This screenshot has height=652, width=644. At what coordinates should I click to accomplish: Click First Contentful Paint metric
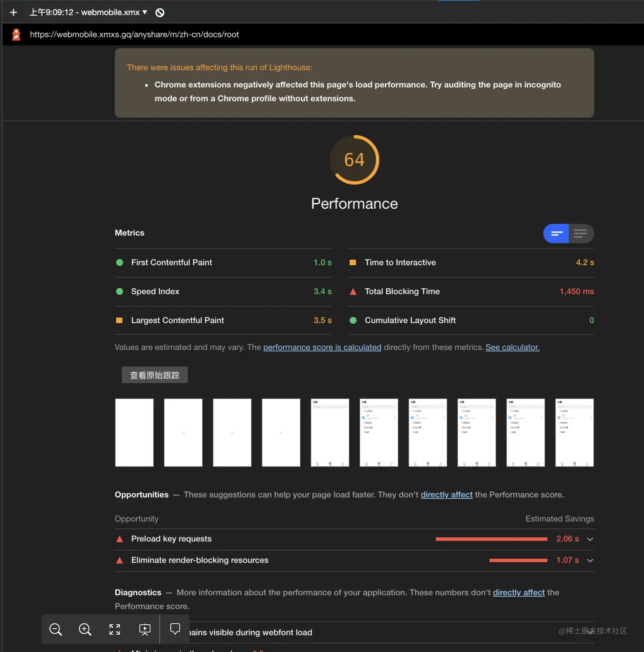point(223,263)
